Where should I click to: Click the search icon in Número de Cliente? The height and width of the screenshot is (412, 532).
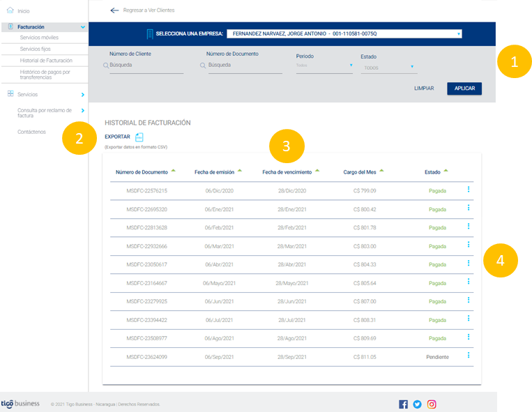pyautogui.click(x=106, y=66)
